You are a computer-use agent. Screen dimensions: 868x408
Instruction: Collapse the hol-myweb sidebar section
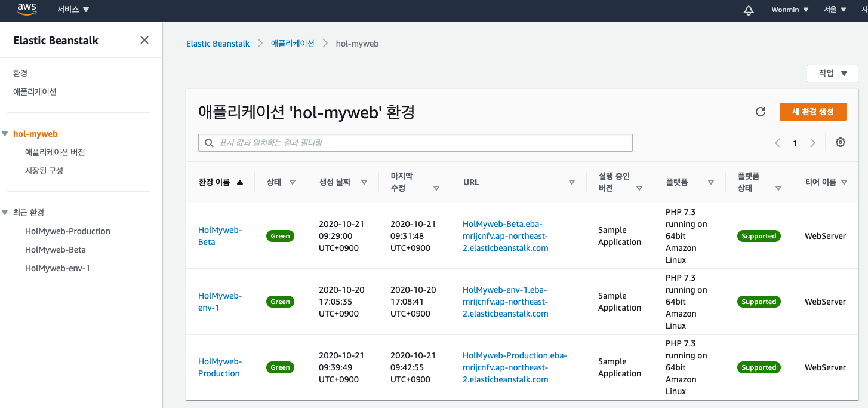(x=5, y=134)
